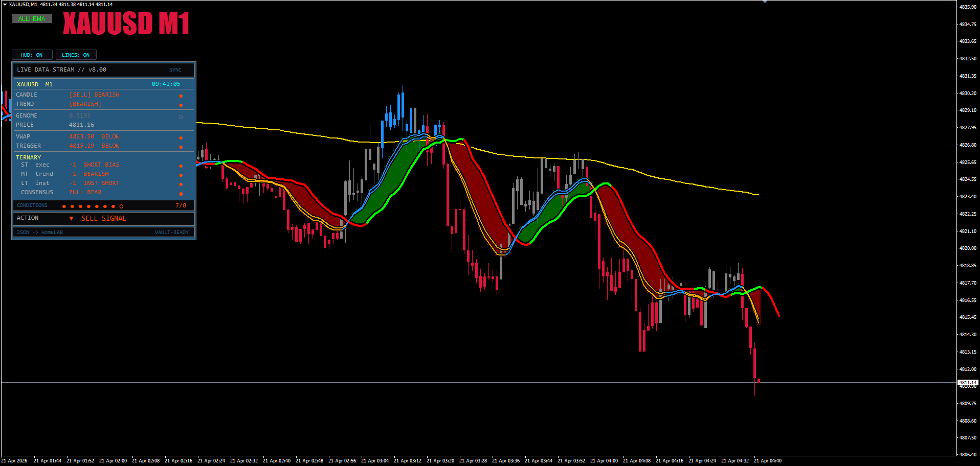Viewport: 980px width, 466px height.
Task: Click the hollow GENOME status indicator
Action: pos(181,117)
